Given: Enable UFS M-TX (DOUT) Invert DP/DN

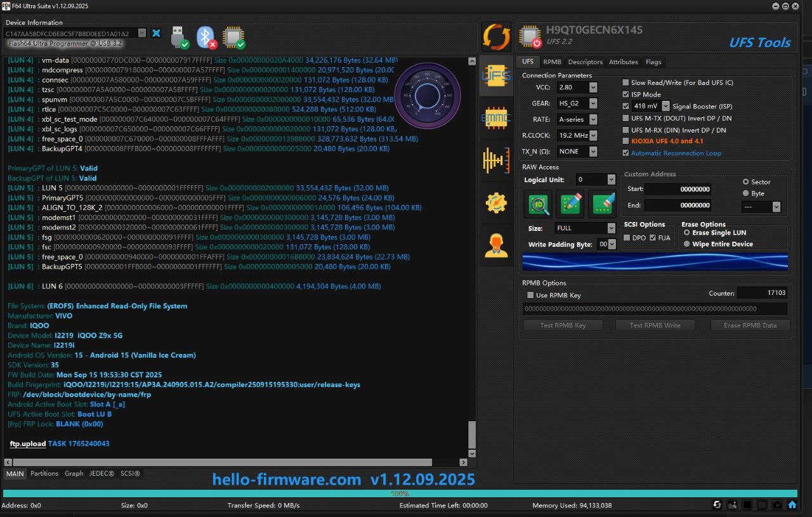Looking at the screenshot, I should [625, 118].
